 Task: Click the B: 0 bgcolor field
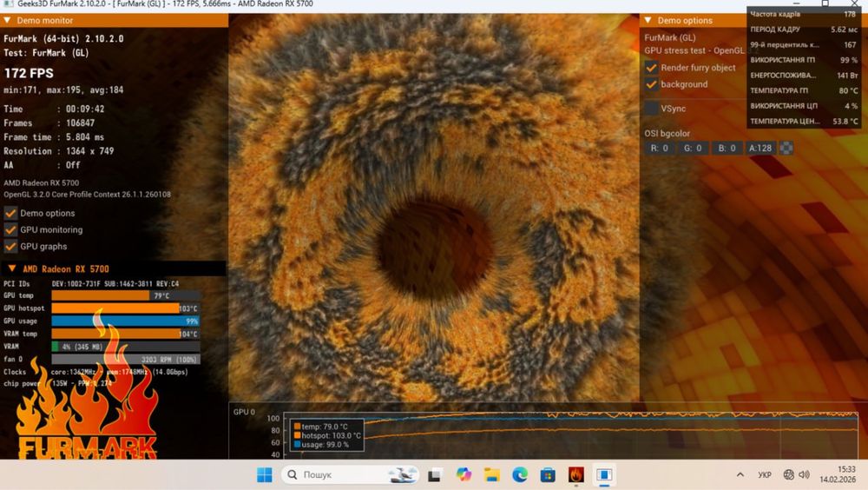tap(727, 148)
